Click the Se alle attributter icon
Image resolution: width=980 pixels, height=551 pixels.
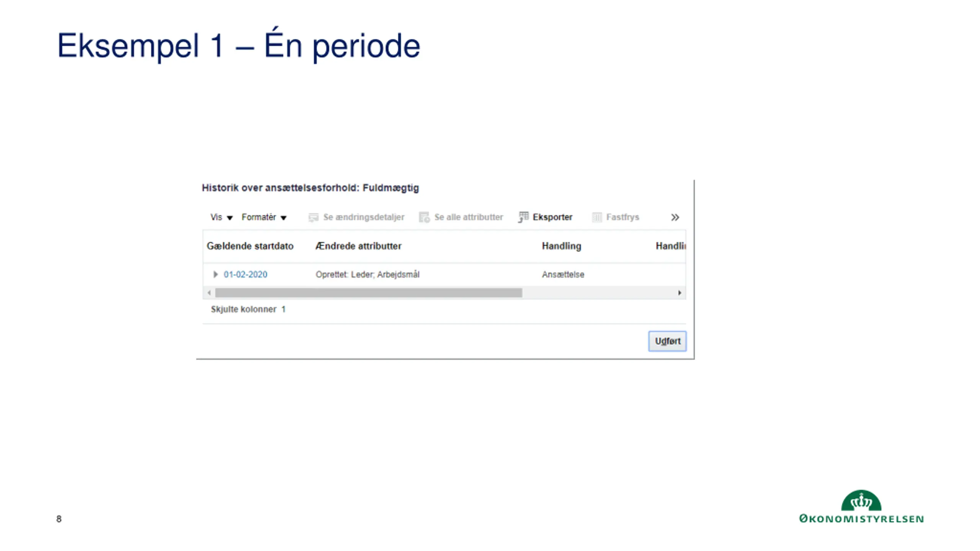pos(424,217)
